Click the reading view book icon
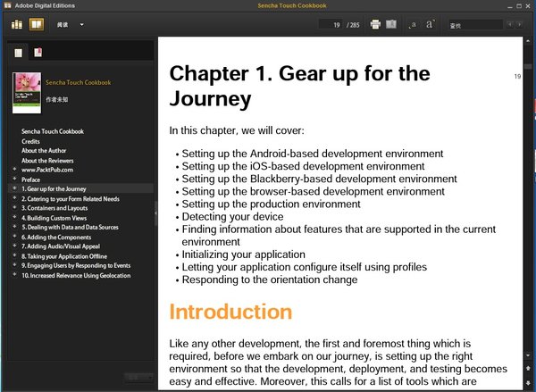536x392 pixels. 36,24
